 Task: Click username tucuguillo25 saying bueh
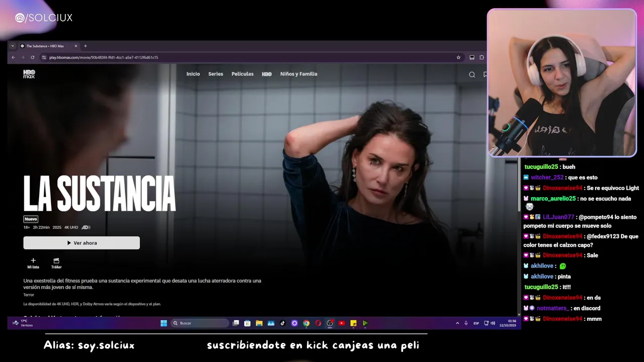(541, 167)
